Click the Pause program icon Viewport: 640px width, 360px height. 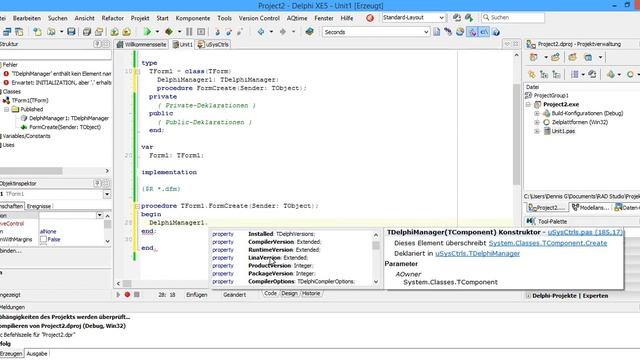[x=189, y=32]
